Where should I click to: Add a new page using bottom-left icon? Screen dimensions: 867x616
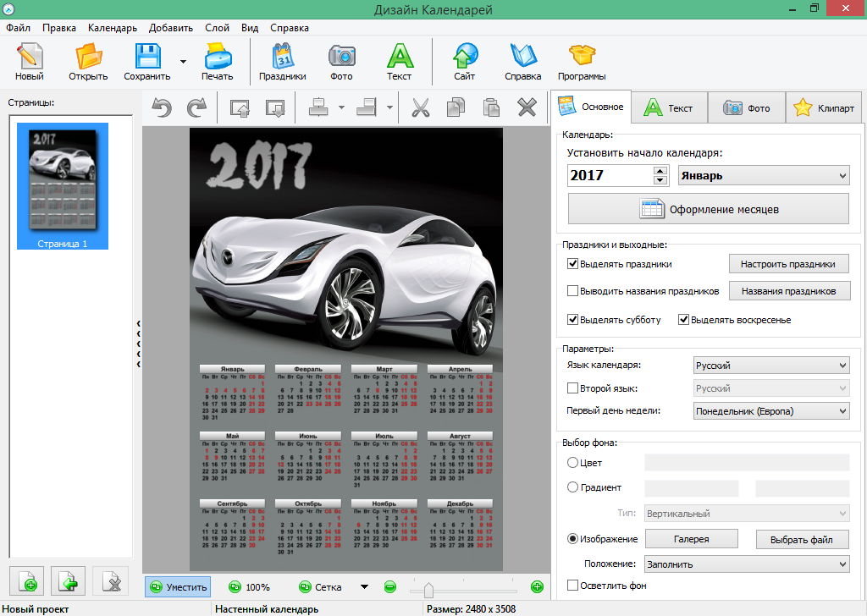click(x=28, y=581)
